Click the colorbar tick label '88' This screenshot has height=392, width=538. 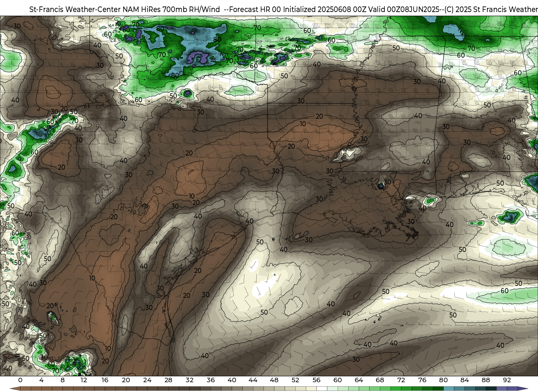pyautogui.click(x=486, y=380)
